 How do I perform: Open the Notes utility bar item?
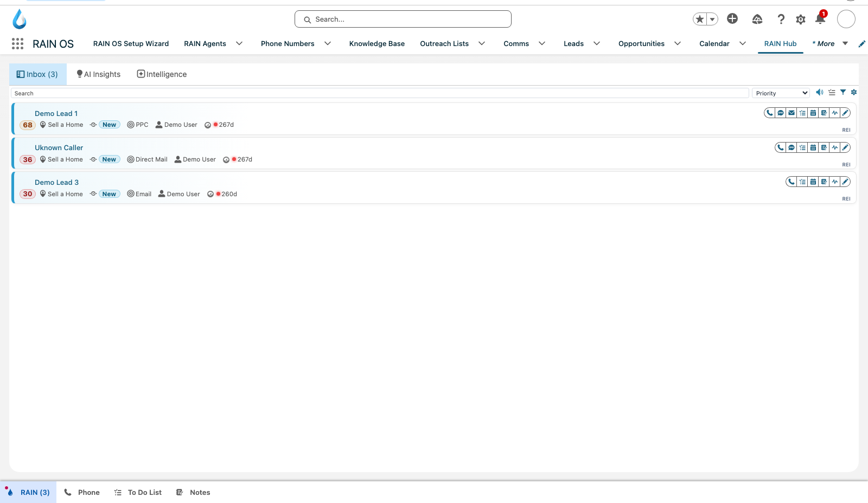tap(193, 492)
